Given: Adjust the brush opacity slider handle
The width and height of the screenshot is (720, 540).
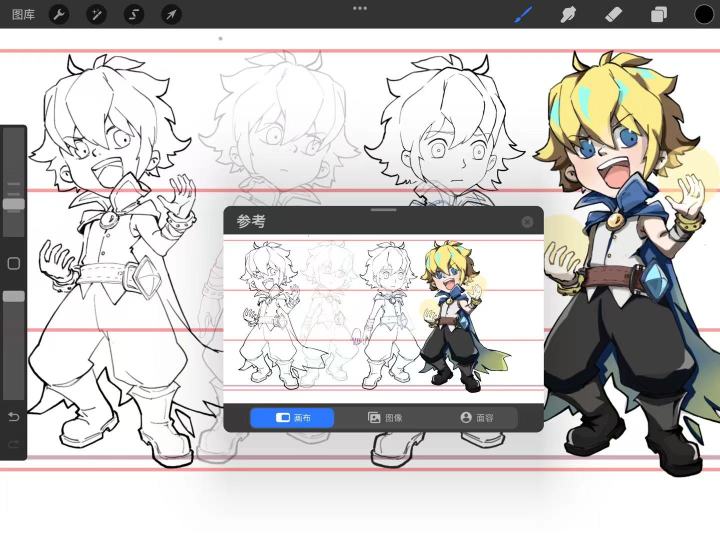Looking at the screenshot, I should (14, 297).
